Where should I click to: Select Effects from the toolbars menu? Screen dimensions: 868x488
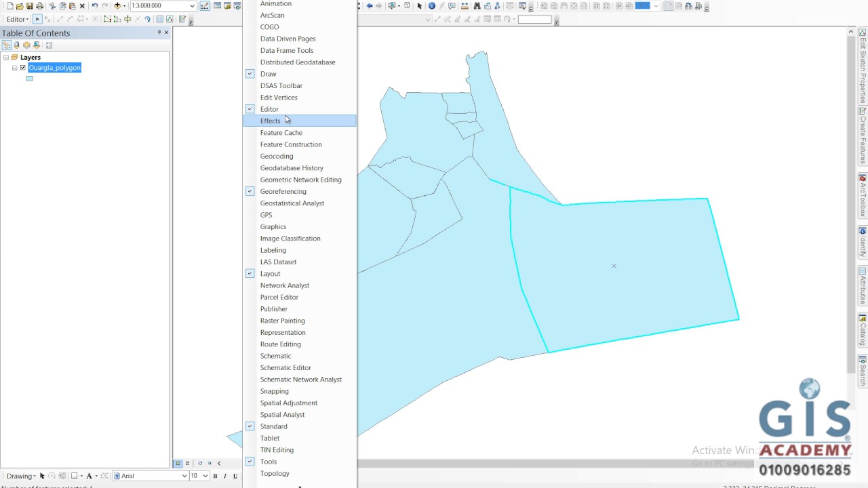coord(299,121)
